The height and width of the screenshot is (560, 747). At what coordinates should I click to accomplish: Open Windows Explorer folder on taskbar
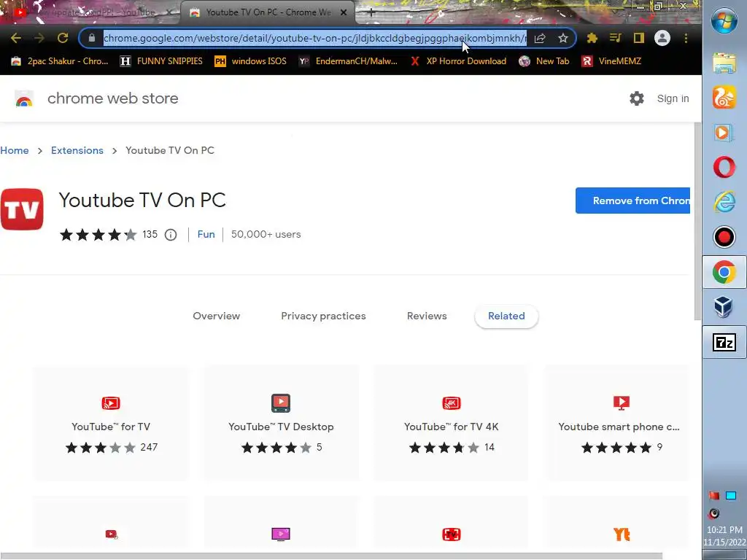[x=724, y=63]
